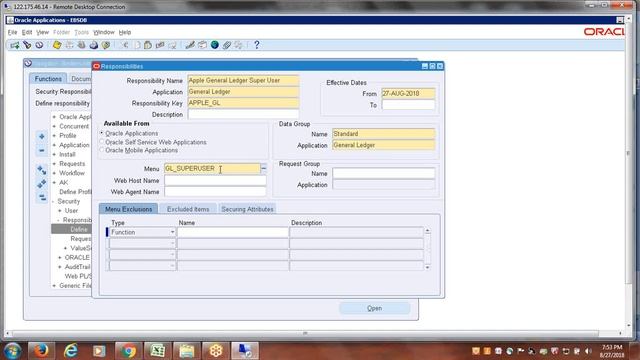
Task: Click the ORACLE tree item
Action: (77, 258)
